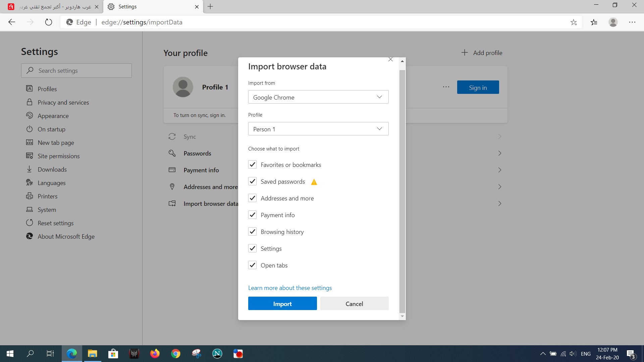Expand the Payment info row chevron
Image resolution: width=644 pixels, height=362 pixels.
[500, 170]
